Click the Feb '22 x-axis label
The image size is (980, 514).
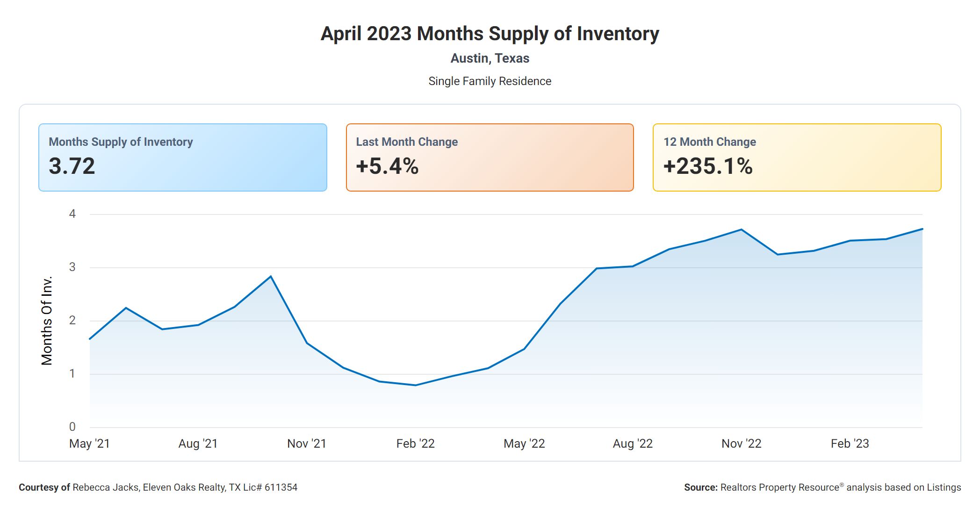coord(415,443)
